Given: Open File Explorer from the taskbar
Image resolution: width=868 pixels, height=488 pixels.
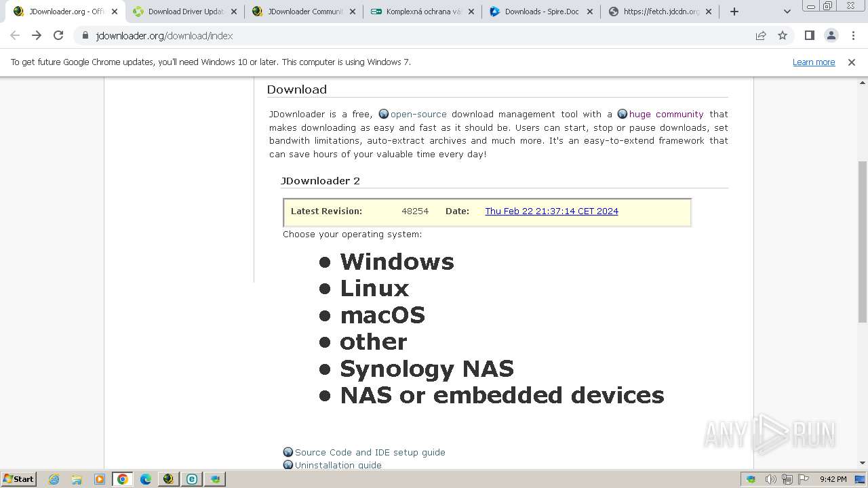Looking at the screenshot, I should [77, 479].
